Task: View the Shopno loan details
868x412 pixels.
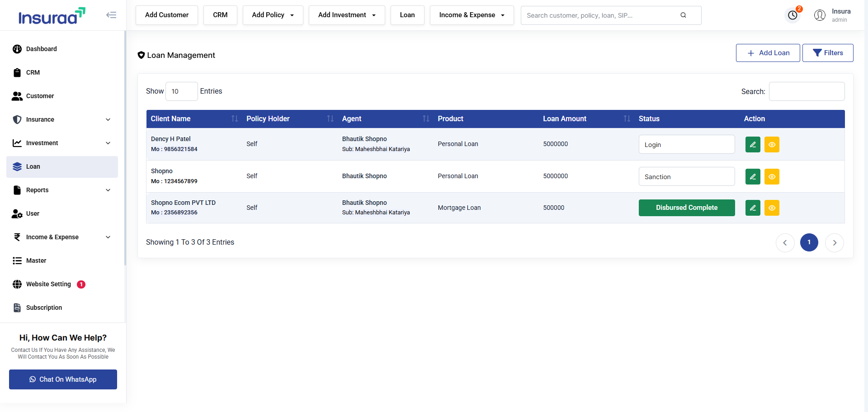Action: [772, 177]
